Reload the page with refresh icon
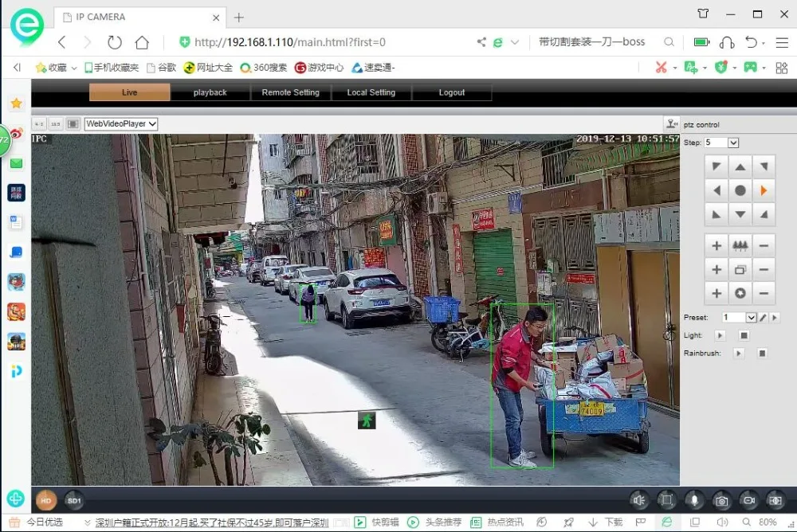 (x=115, y=42)
